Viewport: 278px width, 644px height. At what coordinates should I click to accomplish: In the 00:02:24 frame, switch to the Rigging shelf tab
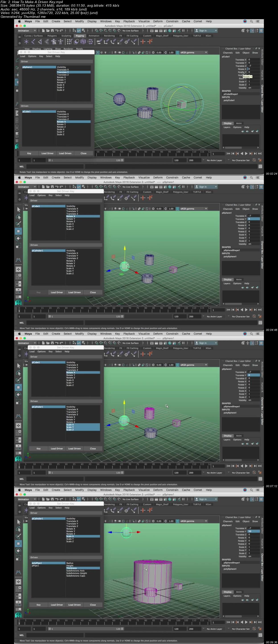pos(80,36)
